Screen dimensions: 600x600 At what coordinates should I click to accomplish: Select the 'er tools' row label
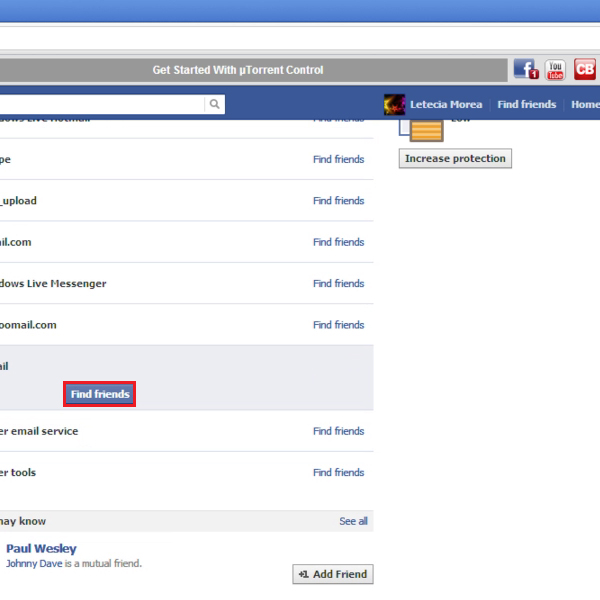click(18, 473)
